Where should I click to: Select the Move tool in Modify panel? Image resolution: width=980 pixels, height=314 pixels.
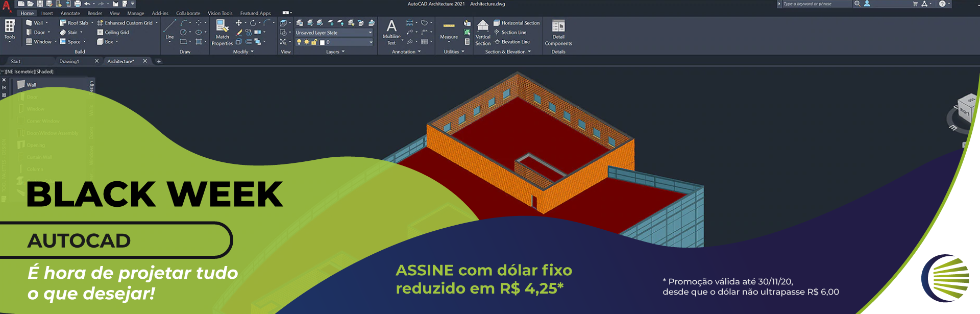(x=238, y=23)
